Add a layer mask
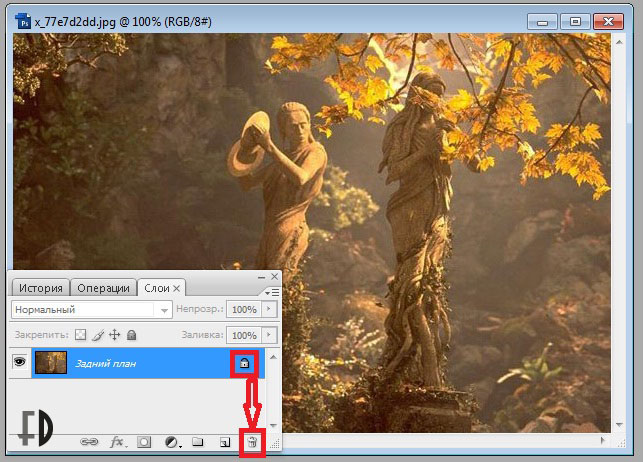This screenshot has width=644, height=462. 144,442
